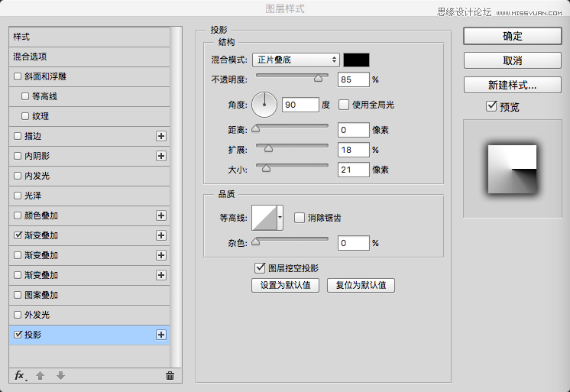Select 混合选项 in the list
This screenshot has height=392, width=570.
[x=89, y=57]
